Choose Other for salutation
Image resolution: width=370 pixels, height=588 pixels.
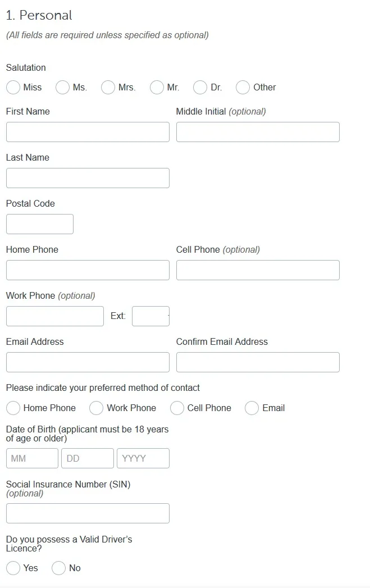(243, 88)
